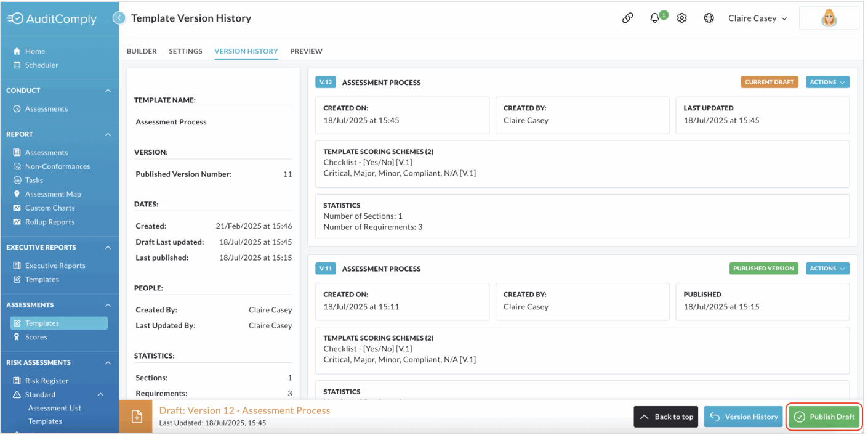
Task: Open Claire Casey user dropdown
Action: [x=757, y=18]
